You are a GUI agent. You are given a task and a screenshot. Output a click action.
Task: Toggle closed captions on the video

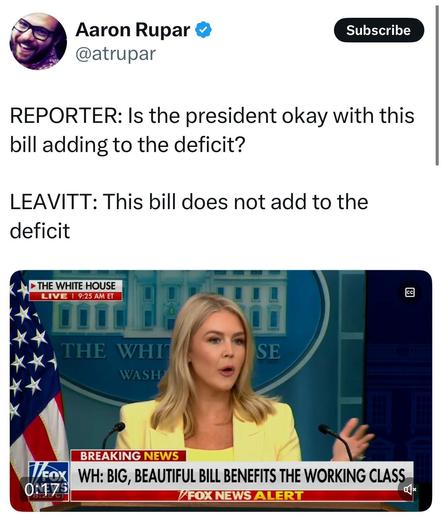410,292
